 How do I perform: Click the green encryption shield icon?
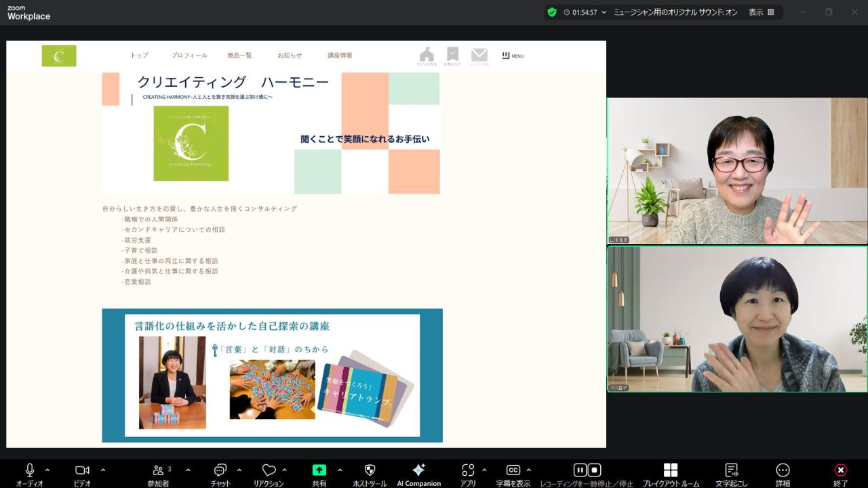click(x=552, y=12)
